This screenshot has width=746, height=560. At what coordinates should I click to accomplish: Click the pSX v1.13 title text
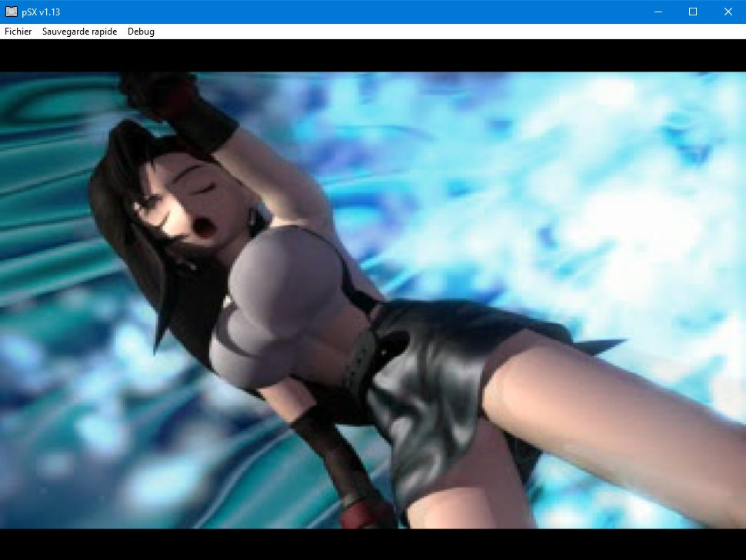click(x=41, y=12)
